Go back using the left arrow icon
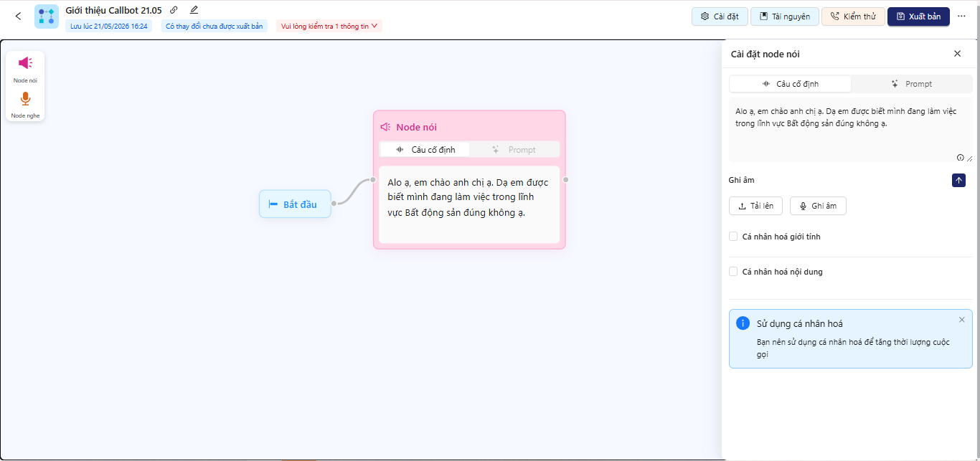980x461 pixels. pyautogui.click(x=18, y=16)
